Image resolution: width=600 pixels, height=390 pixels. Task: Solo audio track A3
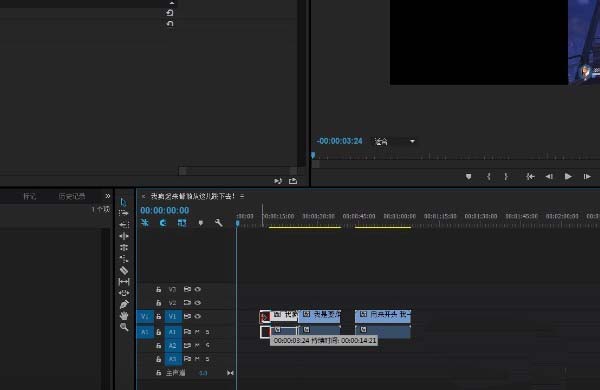(x=207, y=359)
